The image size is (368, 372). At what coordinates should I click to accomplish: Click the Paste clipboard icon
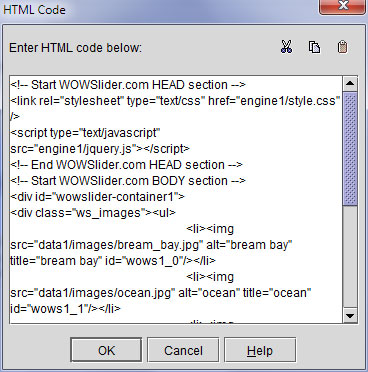tap(342, 47)
